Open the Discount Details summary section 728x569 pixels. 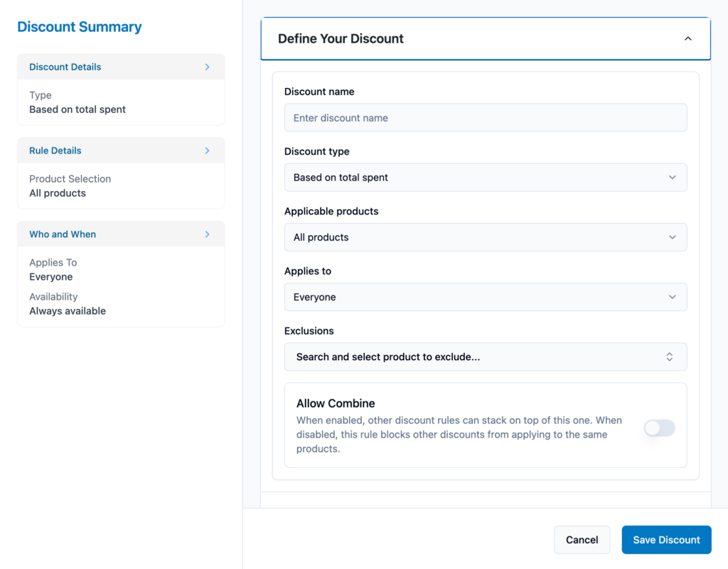(121, 67)
